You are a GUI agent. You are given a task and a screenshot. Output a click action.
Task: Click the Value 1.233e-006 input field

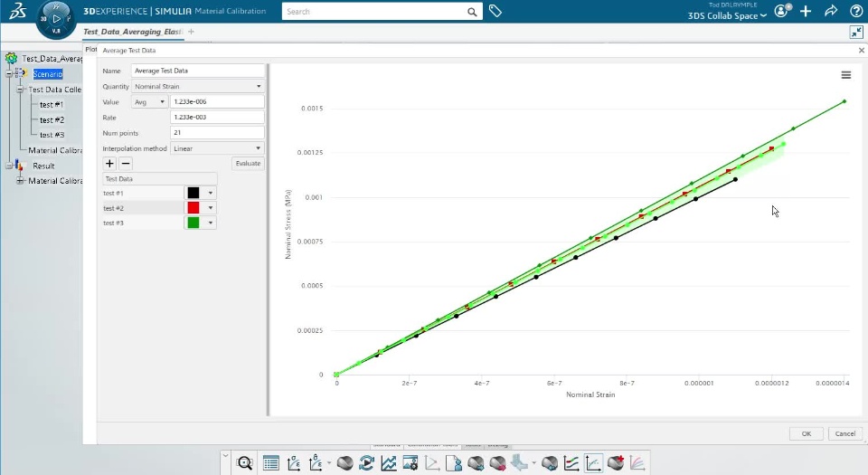point(217,102)
